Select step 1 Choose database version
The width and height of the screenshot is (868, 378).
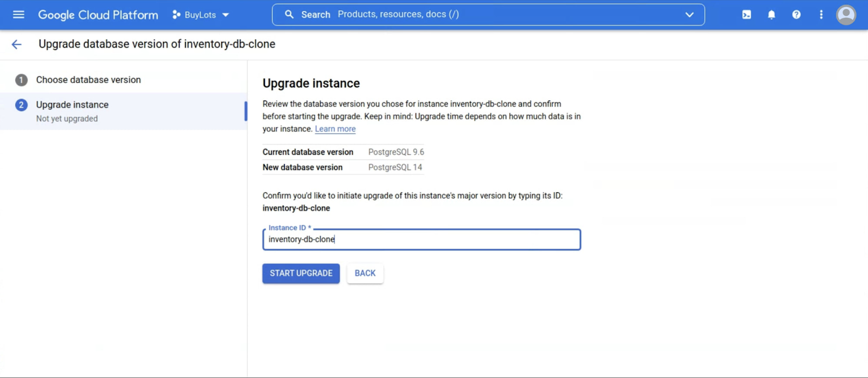pyautogui.click(x=124, y=80)
